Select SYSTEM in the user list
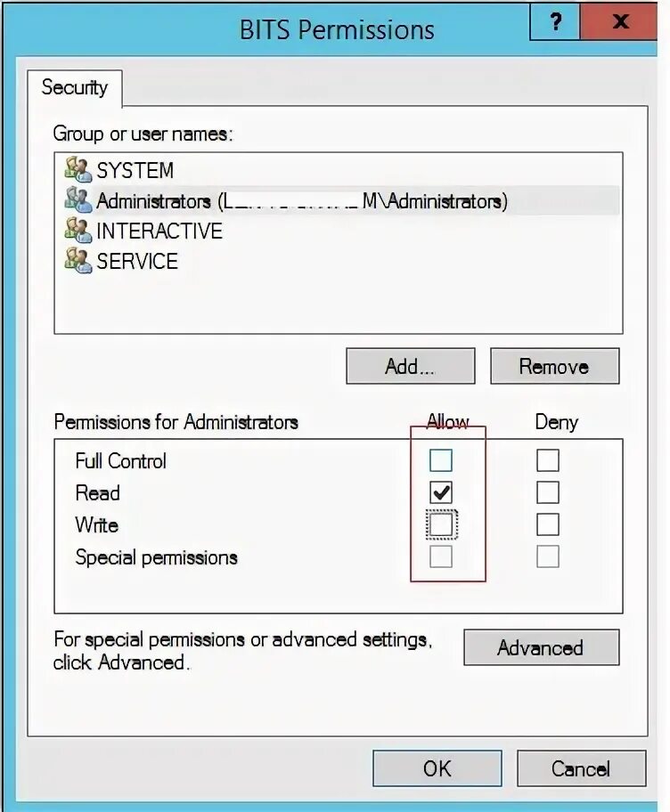 point(135,170)
